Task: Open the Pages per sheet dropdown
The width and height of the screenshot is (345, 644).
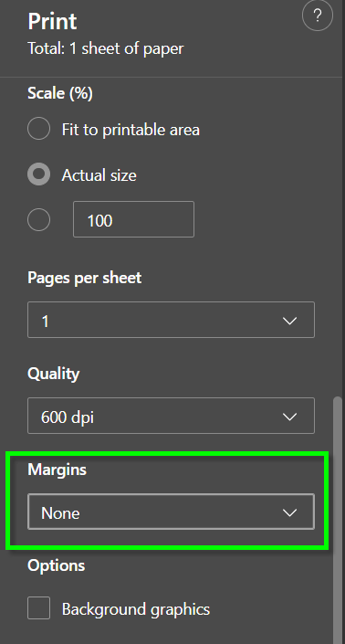Action: click(x=171, y=320)
